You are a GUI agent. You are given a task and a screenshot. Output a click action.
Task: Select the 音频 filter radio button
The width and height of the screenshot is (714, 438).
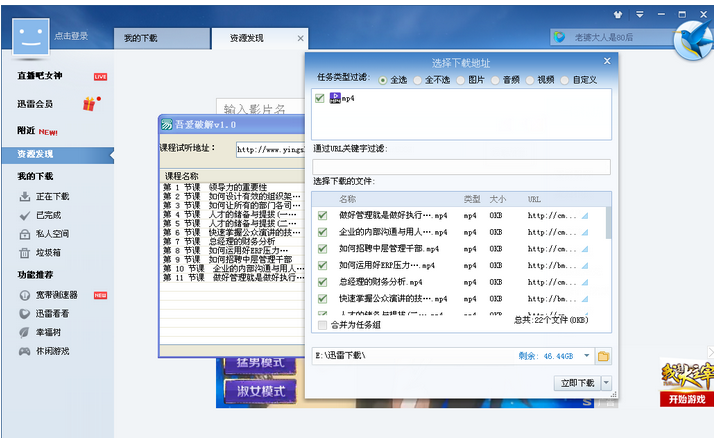click(x=495, y=80)
